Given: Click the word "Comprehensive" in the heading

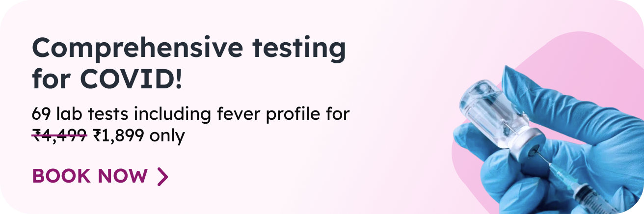Looking at the screenshot, I should 137,49.
